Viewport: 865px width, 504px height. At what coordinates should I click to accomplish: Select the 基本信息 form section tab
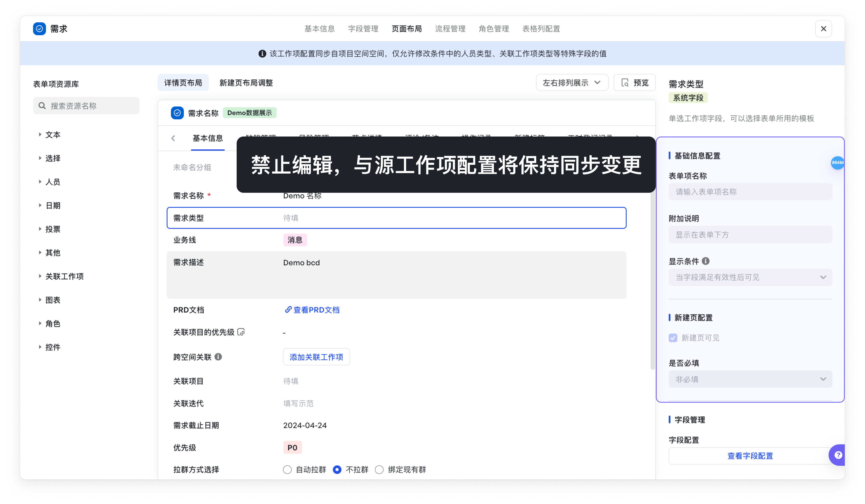click(x=208, y=138)
